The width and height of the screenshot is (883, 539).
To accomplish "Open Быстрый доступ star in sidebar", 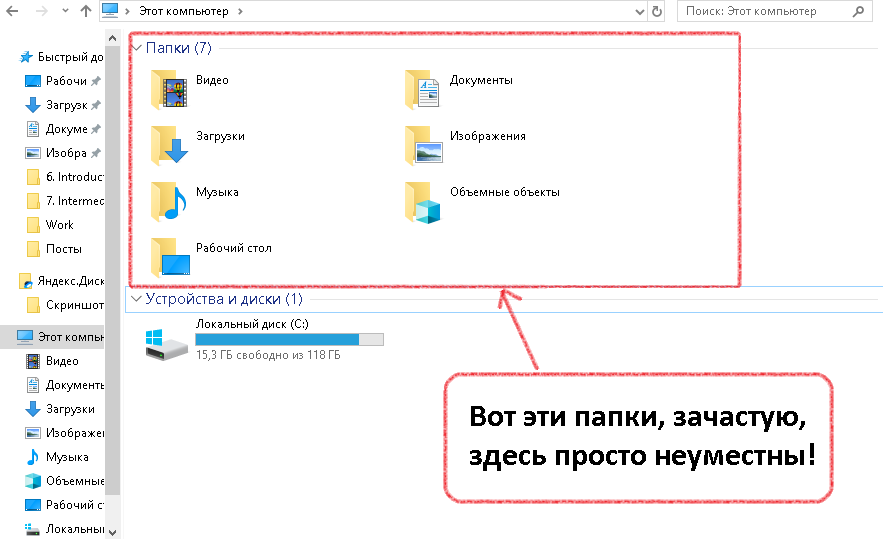I will click(61, 57).
